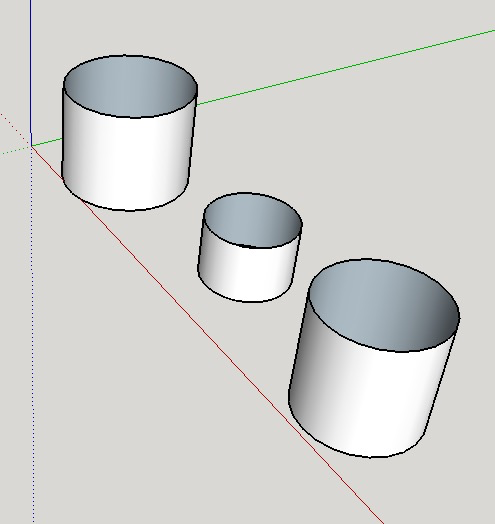Viewport: 495px width, 524px height.
Task: Click the dotted blue axis below the origin
Action: pos(33,334)
